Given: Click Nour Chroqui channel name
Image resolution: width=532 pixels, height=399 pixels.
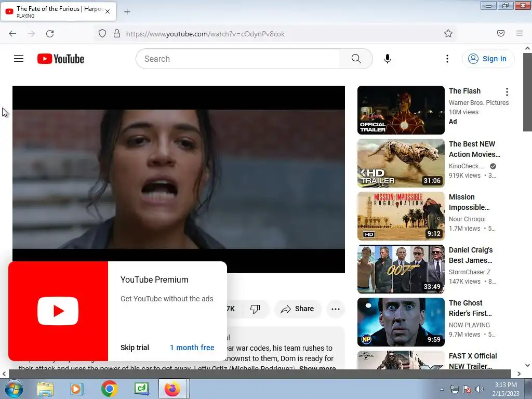Looking at the screenshot, I should coord(467,219).
